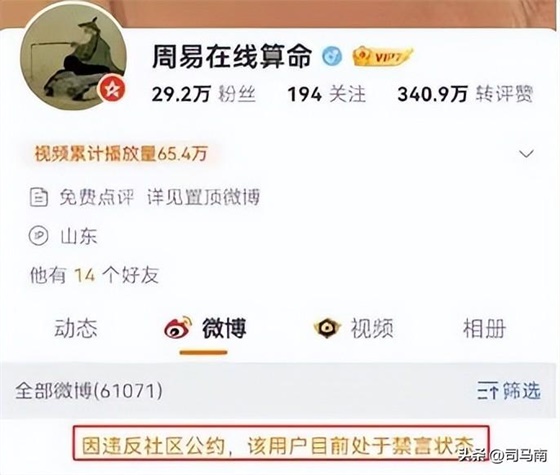Switch to the 视频 tab
This screenshot has height=475, width=560.
pyautogui.click(x=354, y=328)
